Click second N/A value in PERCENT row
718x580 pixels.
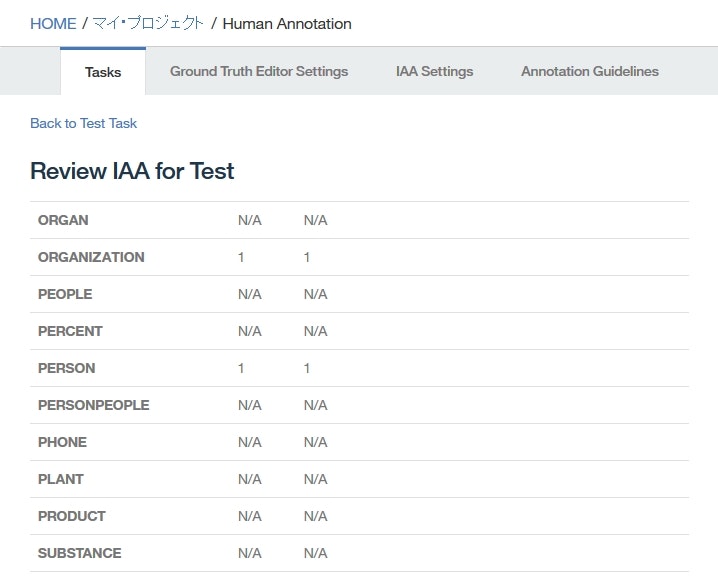coord(315,331)
